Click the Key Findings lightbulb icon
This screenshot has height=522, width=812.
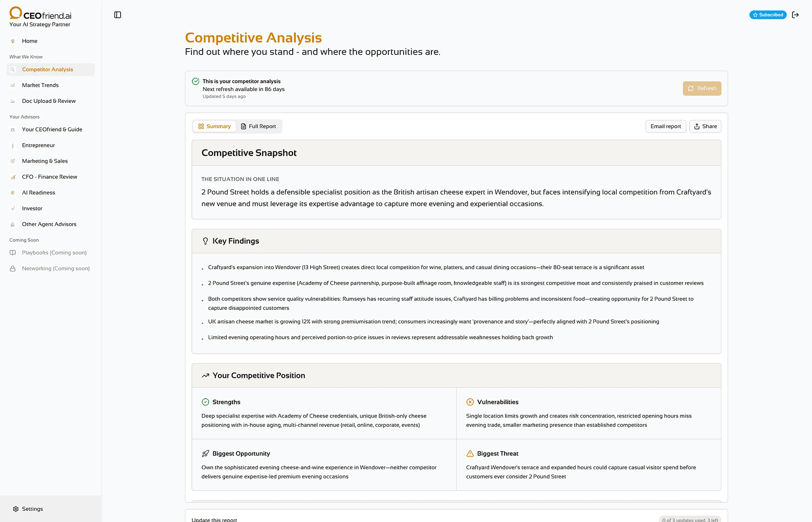pos(205,241)
